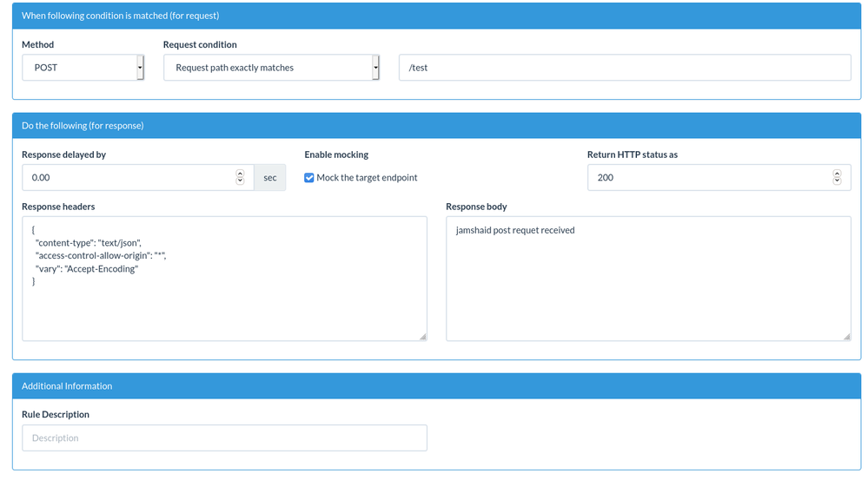Click the Additional Information panel header
Screen dimensions: 868x480
click(x=437, y=386)
